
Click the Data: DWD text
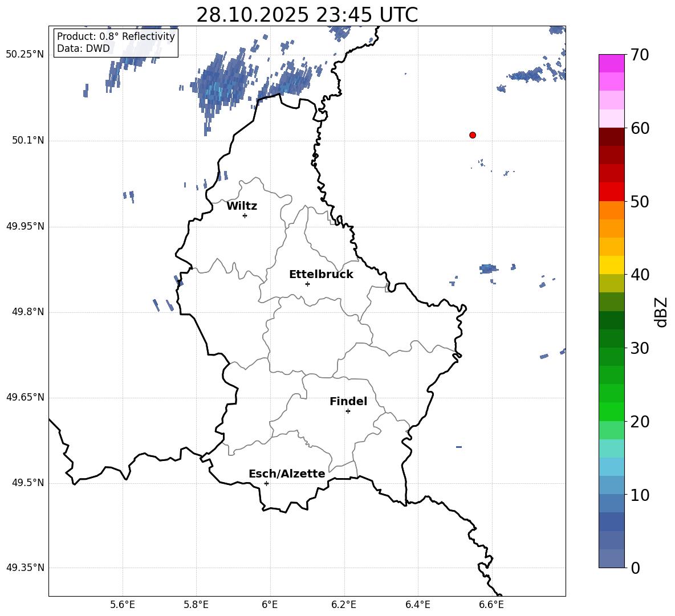click(83, 48)
